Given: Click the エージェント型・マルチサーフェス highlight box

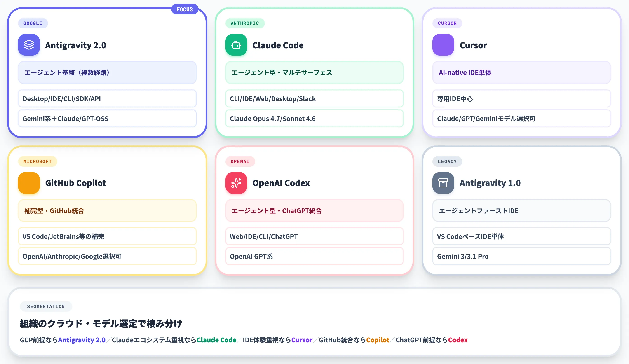Looking at the screenshot, I should tap(314, 73).
